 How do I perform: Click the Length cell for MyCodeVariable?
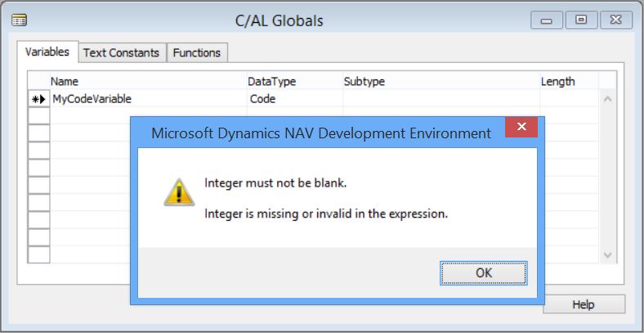(x=569, y=99)
